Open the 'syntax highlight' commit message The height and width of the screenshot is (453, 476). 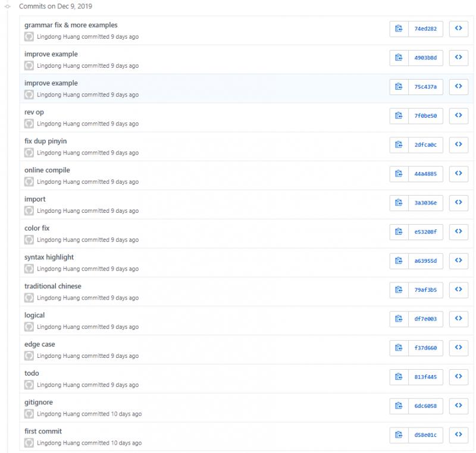click(x=49, y=257)
